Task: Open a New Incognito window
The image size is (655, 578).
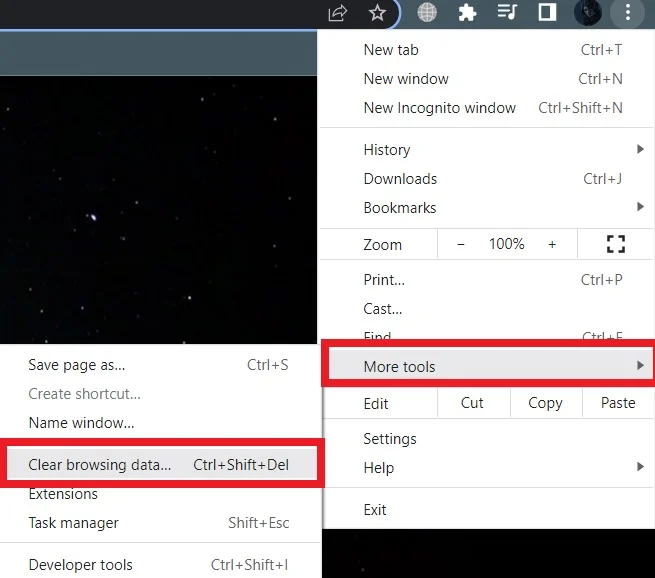Action: click(487, 108)
